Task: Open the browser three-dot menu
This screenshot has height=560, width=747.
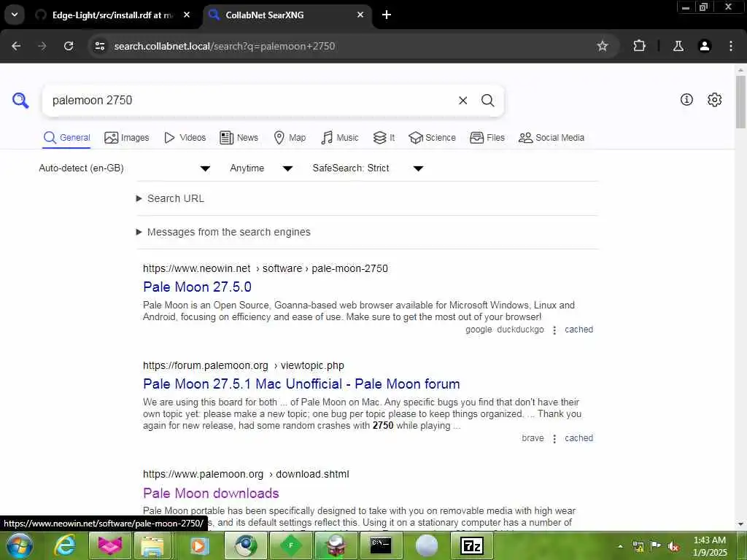Action: click(731, 46)
